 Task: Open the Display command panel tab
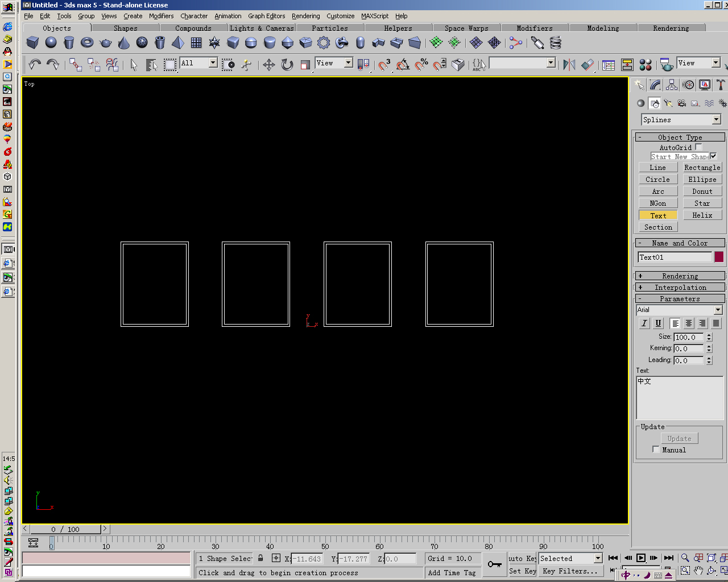pyautogui.click(x=705, y=85)
